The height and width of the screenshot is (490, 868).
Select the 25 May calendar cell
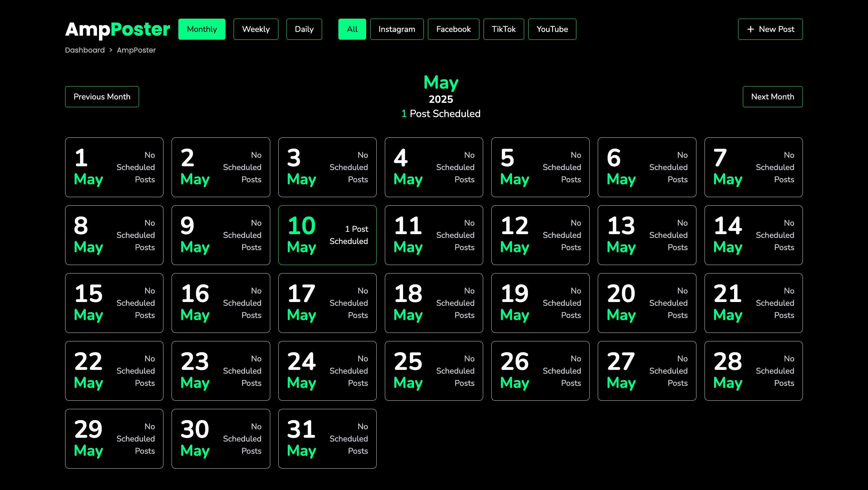coord(434,371)
